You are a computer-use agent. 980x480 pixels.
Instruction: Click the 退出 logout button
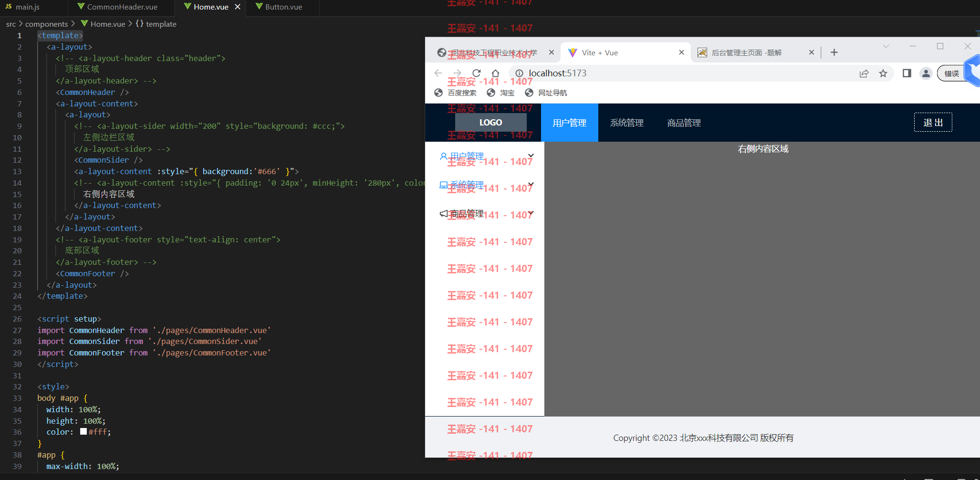click(x=933, y=122)
